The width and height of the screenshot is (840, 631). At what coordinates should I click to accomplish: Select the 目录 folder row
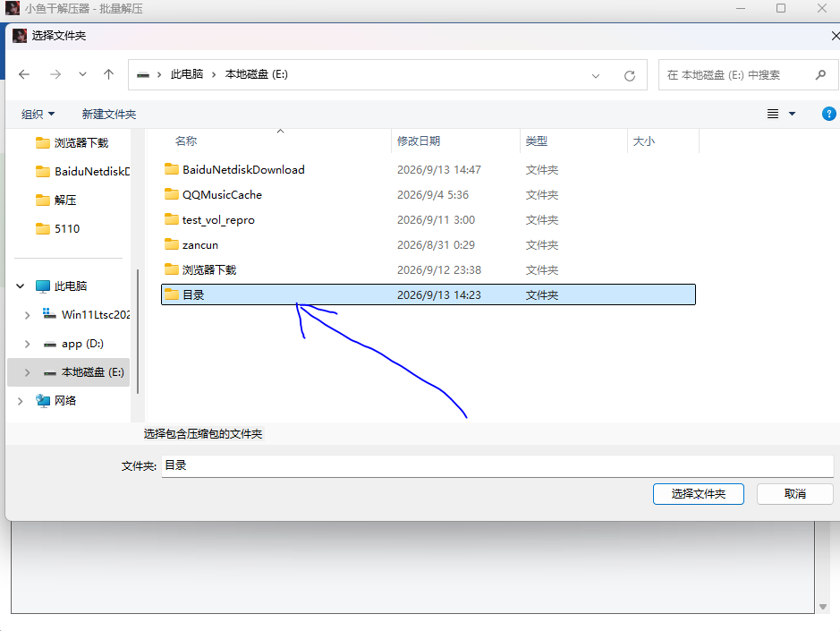point(428,294)
